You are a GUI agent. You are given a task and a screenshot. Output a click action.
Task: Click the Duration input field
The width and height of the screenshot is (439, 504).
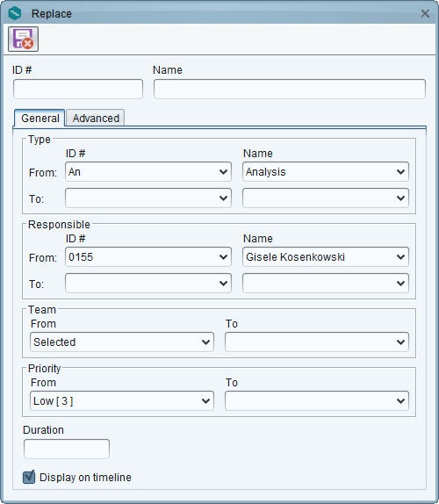point(67,449)
